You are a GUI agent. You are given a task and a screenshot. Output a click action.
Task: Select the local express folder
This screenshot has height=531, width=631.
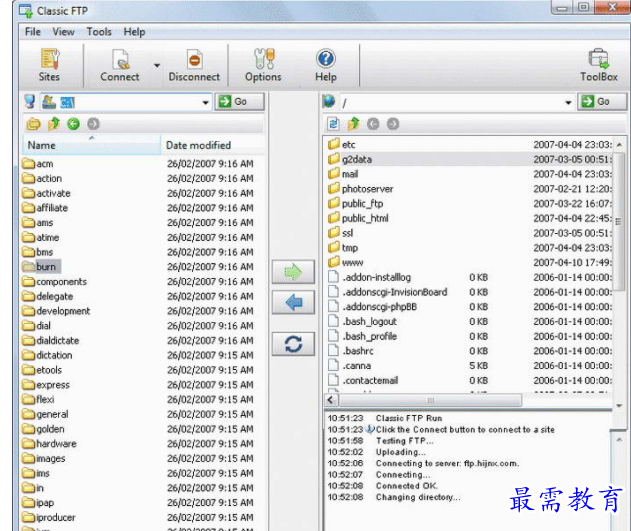[x=46, y=385]
